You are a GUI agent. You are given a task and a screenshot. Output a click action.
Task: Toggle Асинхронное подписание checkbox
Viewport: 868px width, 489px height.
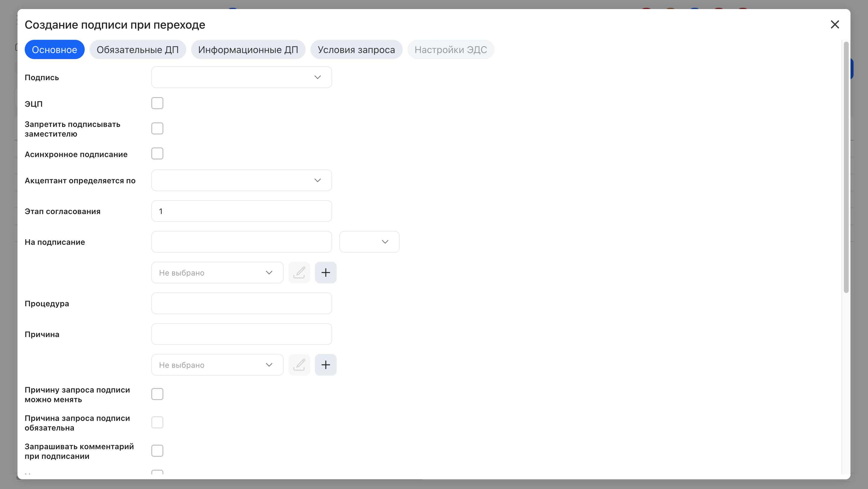pos(157,154)
